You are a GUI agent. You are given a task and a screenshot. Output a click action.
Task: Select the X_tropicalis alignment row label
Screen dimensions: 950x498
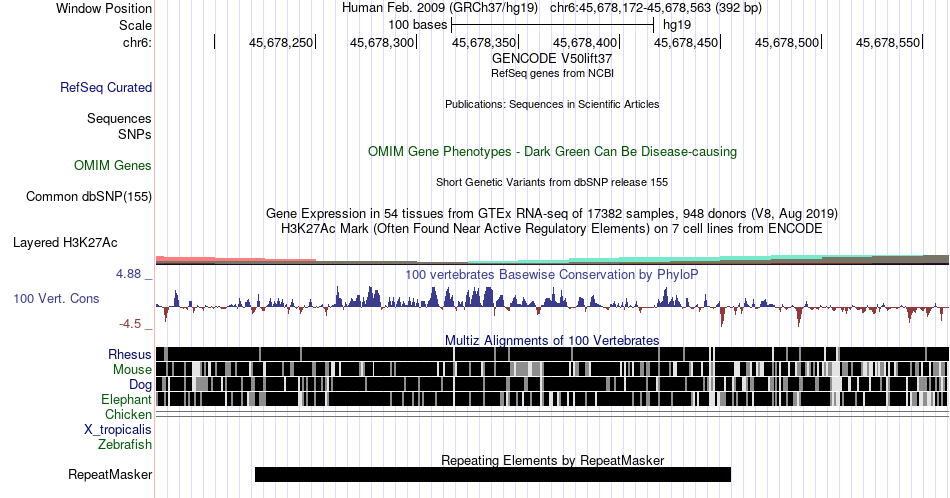pos(118,430)
